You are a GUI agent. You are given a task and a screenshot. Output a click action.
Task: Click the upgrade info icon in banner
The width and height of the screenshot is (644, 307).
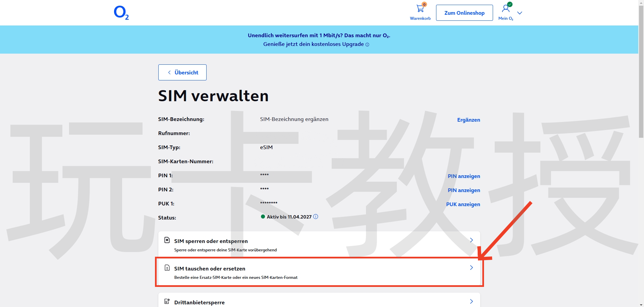(367, 45)
